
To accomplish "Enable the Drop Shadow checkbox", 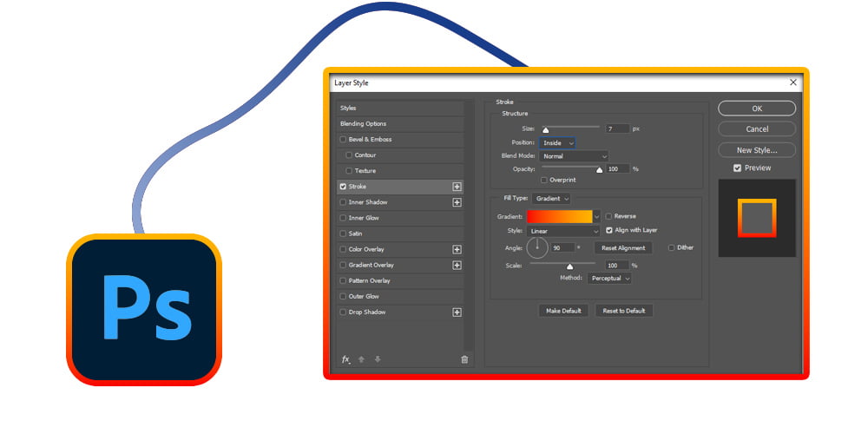I will (x=343, y=312).
